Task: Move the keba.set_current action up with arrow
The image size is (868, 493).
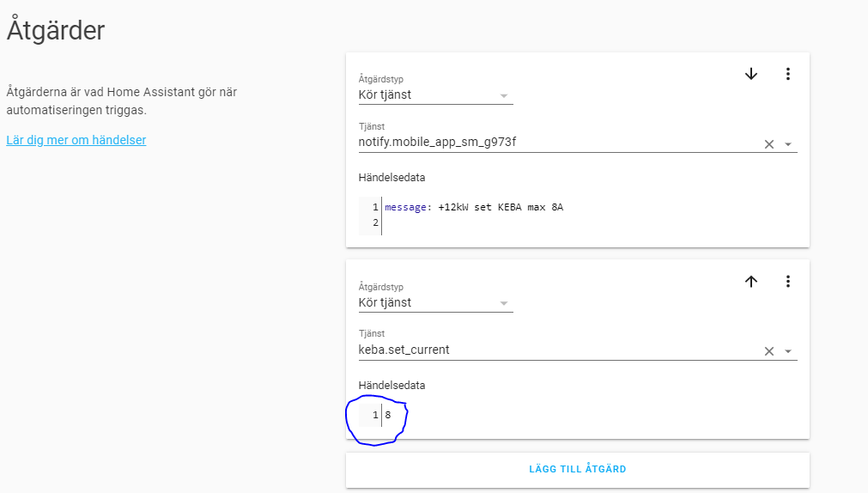Action: 751,281
